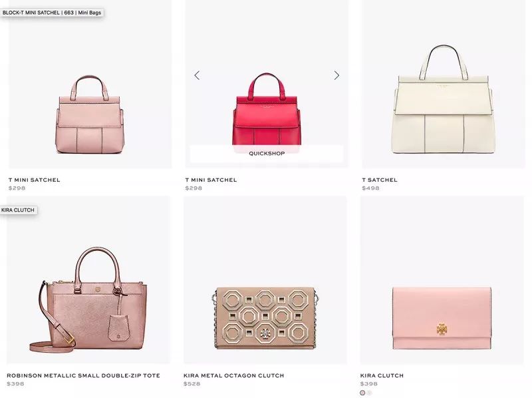Image resolution: width=532 pixels, height=398 pixels.
Task: Click the $498 price of T Satchel
Action: coord(370,188)
